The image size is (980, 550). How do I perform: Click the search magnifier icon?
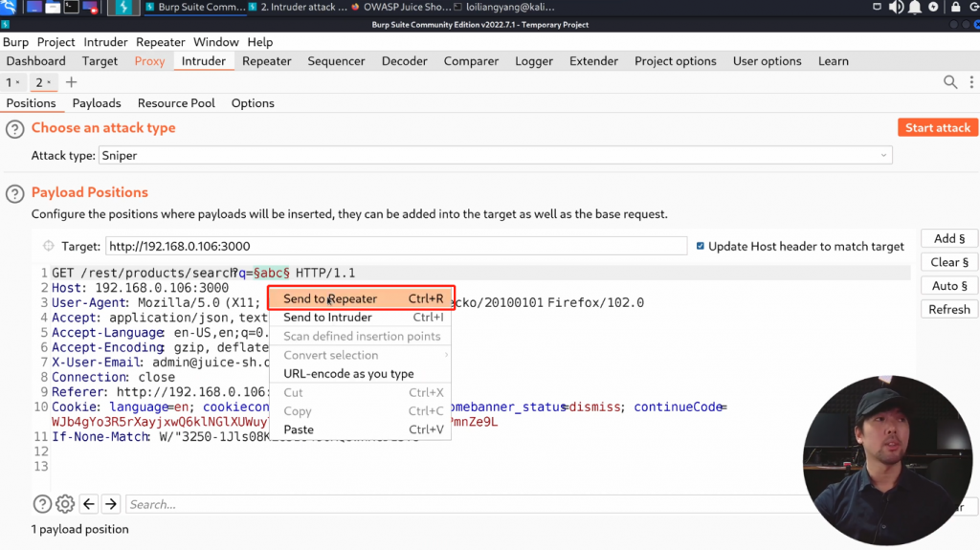(950, 82)
